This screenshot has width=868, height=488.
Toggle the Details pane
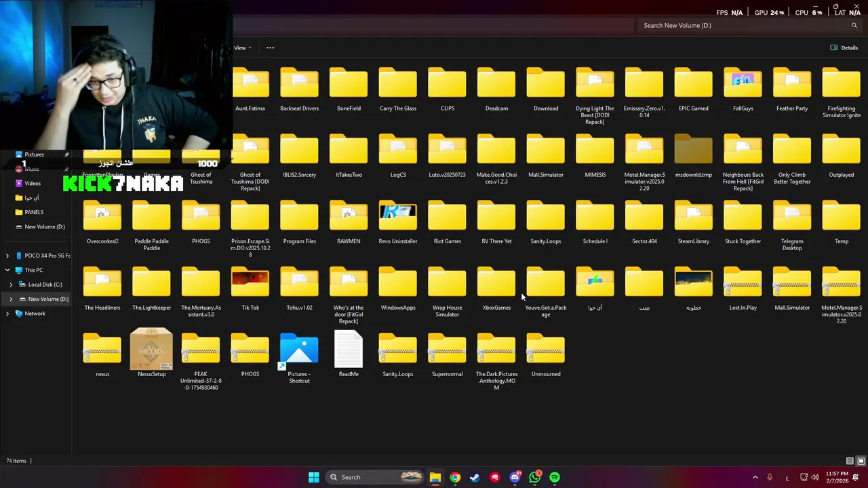(x=844, y=47)
